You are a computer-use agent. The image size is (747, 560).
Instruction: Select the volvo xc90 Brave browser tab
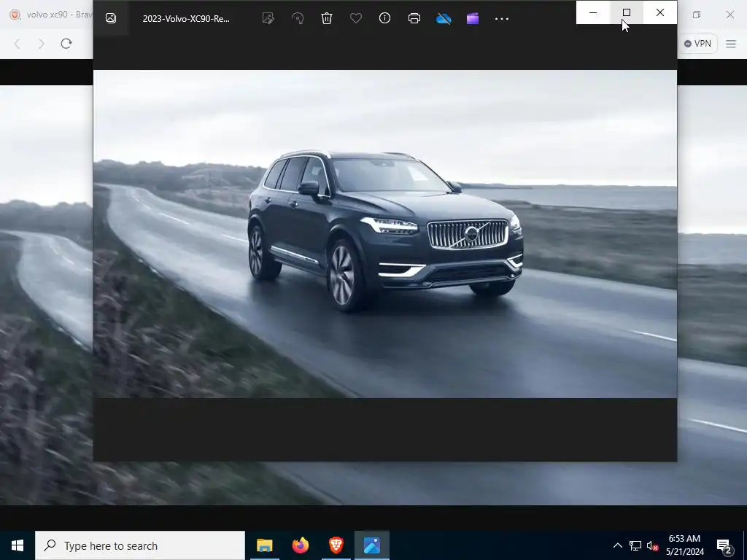click(50, 15)
